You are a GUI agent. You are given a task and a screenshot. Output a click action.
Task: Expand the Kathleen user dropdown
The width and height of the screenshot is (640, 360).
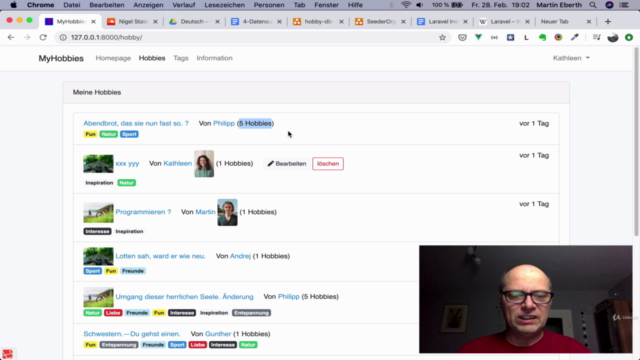[x=571, y=58]
